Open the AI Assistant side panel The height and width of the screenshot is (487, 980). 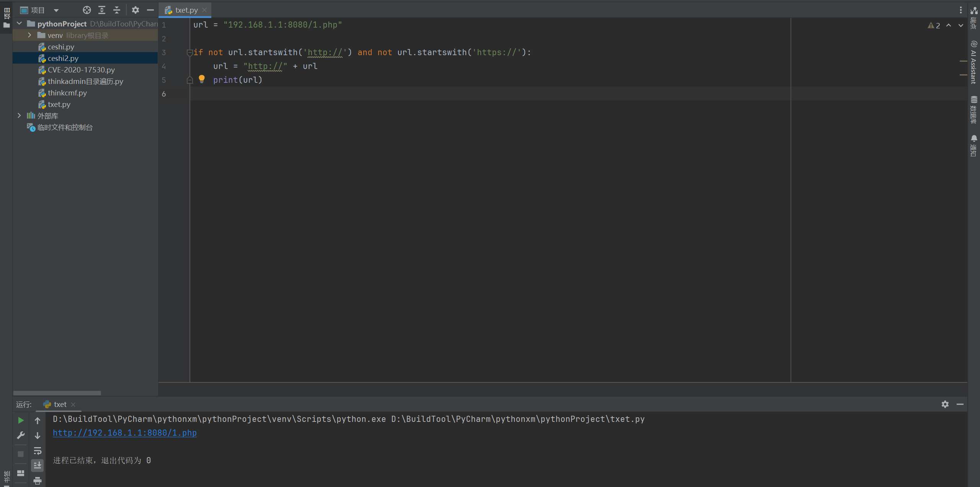(x=974, y=62)
